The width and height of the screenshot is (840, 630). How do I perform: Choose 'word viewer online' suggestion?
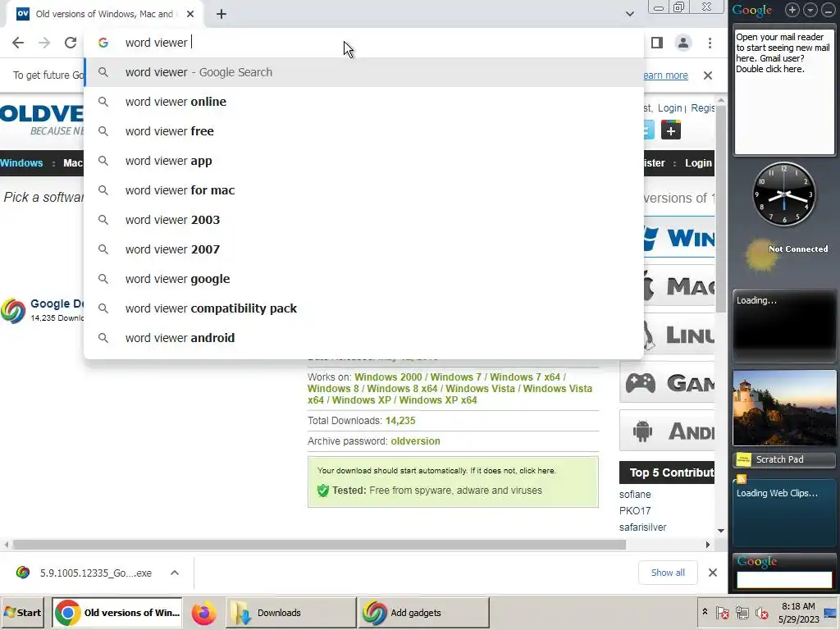363,102
